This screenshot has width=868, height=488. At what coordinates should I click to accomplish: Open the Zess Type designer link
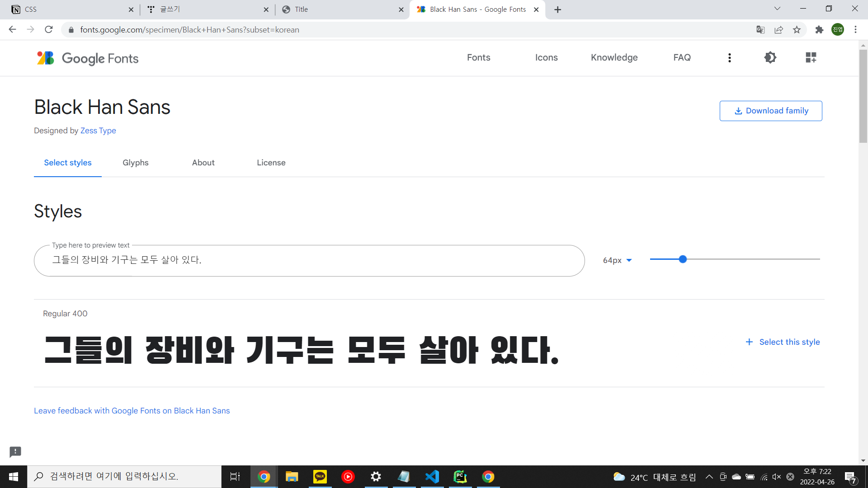98,131
